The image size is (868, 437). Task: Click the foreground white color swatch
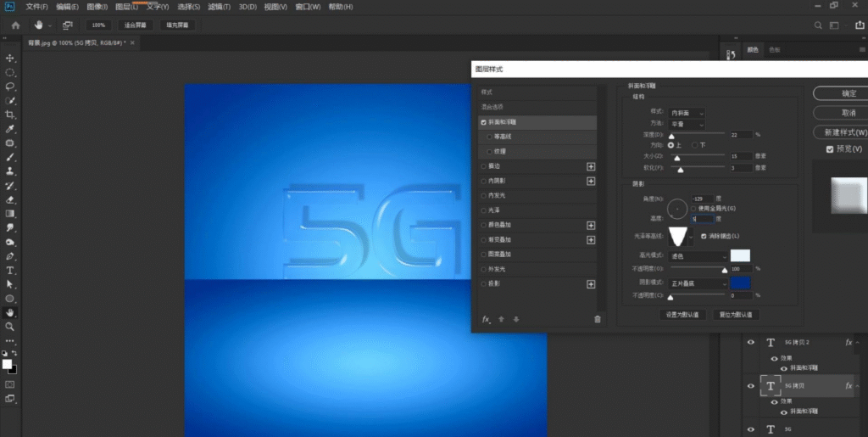click(7, 364)
